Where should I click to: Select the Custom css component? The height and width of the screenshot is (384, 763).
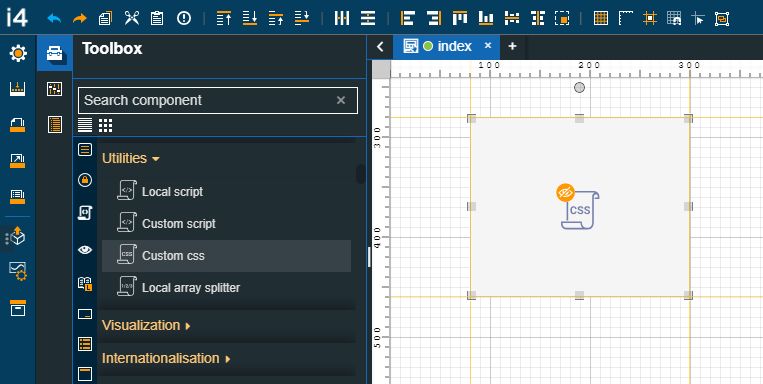pyautogui.click(x=226, y=256)
